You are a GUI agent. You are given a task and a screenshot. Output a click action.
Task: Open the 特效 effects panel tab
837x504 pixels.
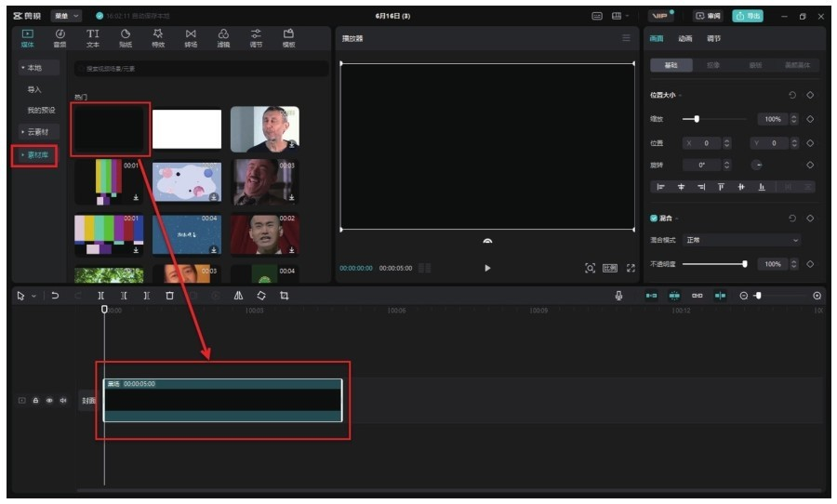(x=158, y=38)
